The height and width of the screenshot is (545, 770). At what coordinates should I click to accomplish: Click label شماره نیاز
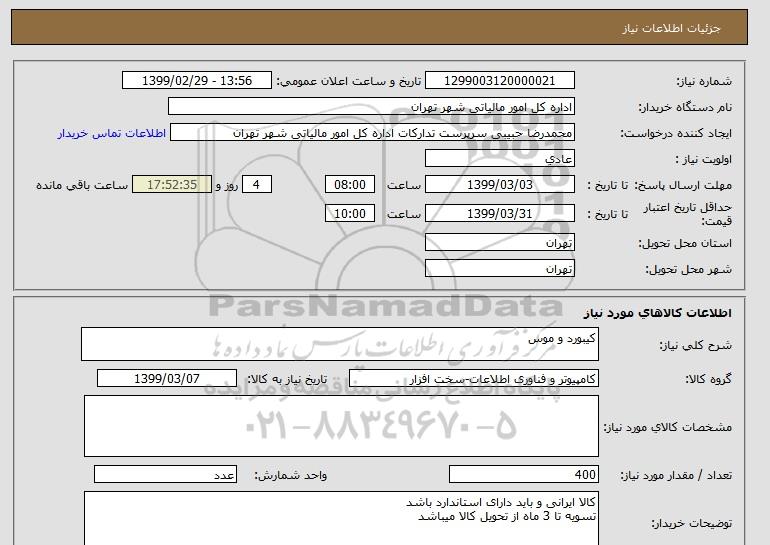[704, 81]
